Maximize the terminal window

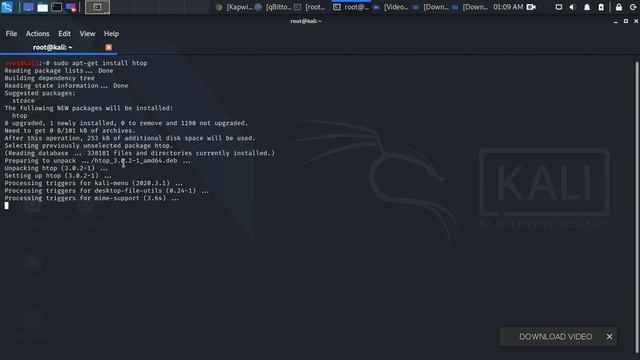click(x=626, y=21)
